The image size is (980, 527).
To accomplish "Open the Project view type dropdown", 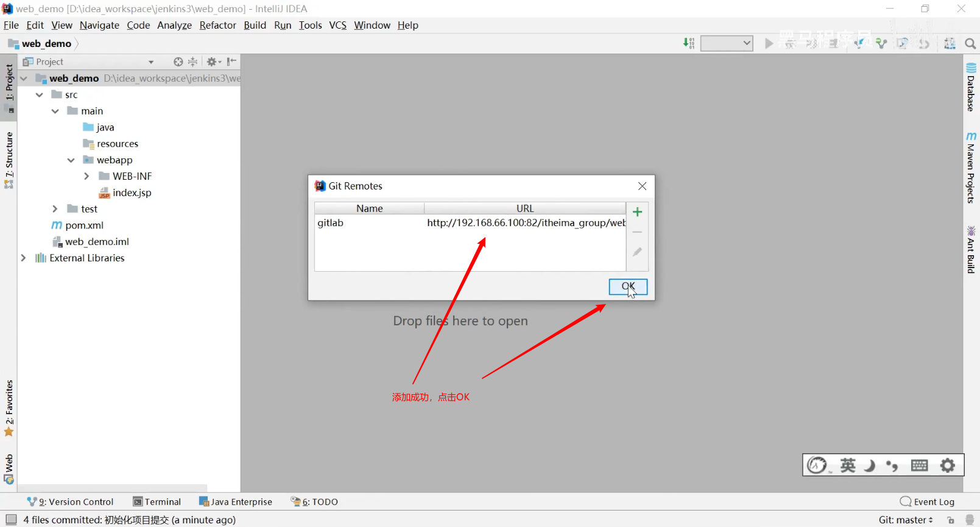I will point(151,62).
